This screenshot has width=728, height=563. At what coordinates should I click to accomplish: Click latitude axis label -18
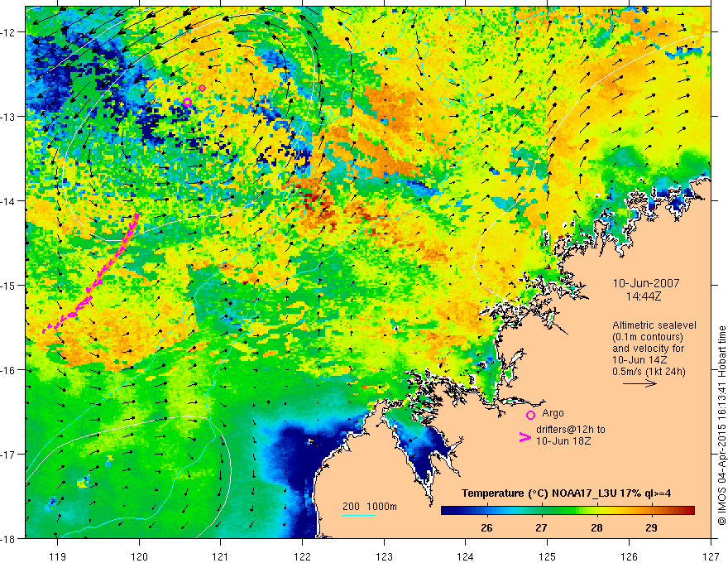pos(8,538)
